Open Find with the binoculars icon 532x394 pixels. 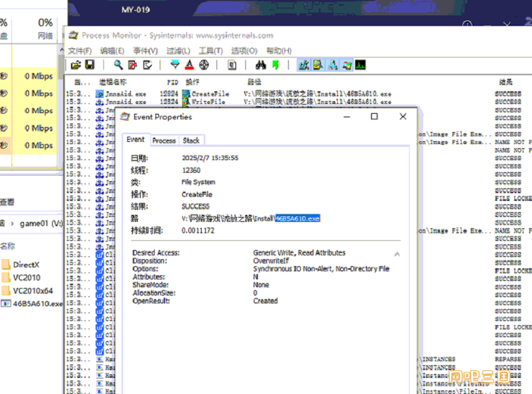click(x=261, y=65)
